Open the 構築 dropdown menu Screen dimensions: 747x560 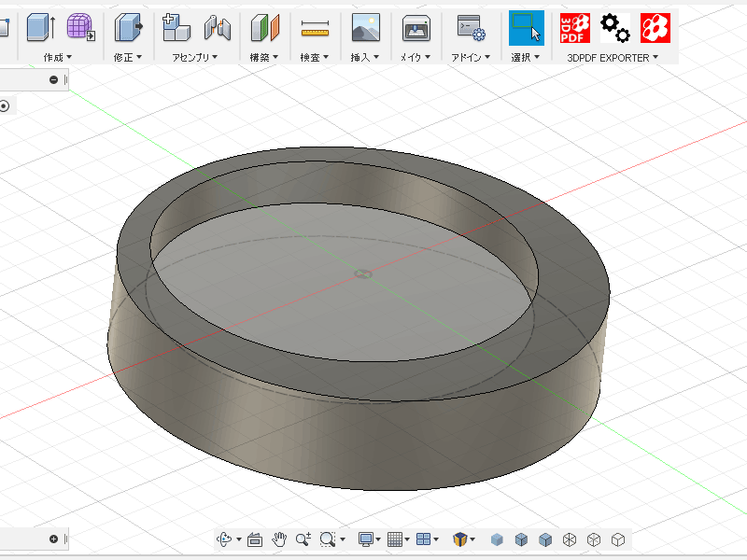[264, 57]
